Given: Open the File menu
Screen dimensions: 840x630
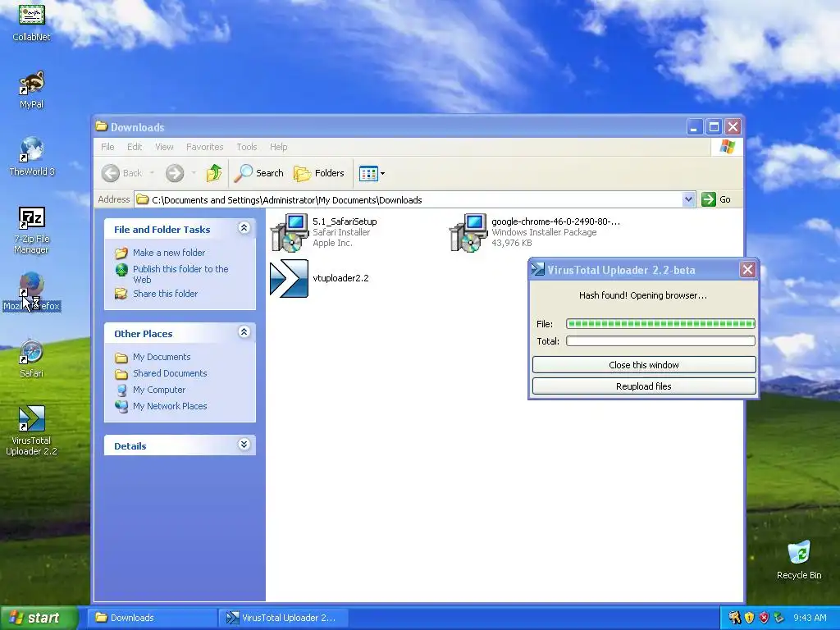Looking at the screenshot, I should click(x=107, y=147).
